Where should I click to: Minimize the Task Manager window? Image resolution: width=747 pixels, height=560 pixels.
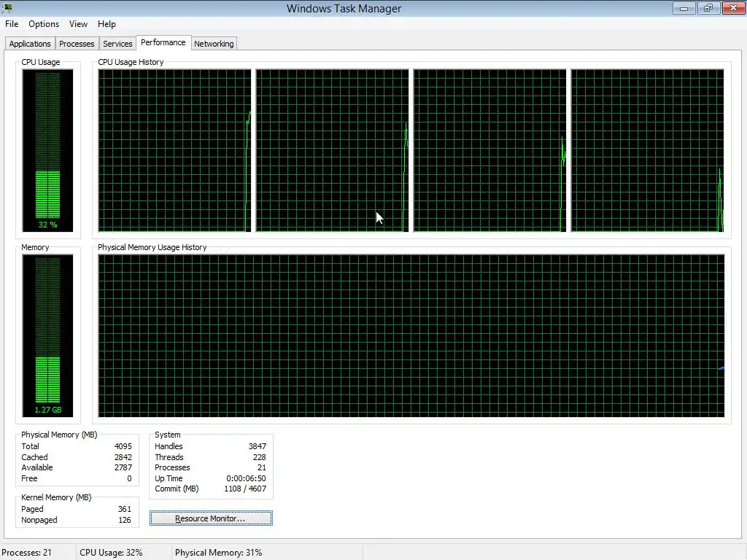684,8
